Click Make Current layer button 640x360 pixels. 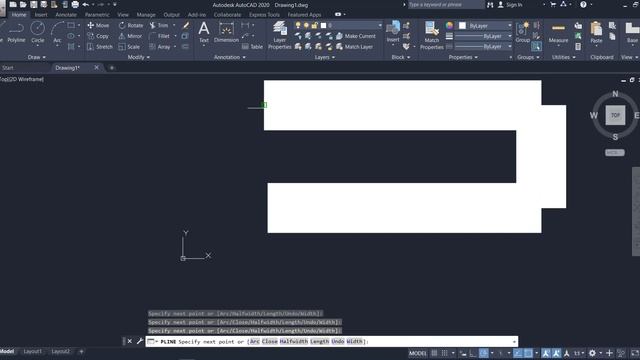coord(356,36)
